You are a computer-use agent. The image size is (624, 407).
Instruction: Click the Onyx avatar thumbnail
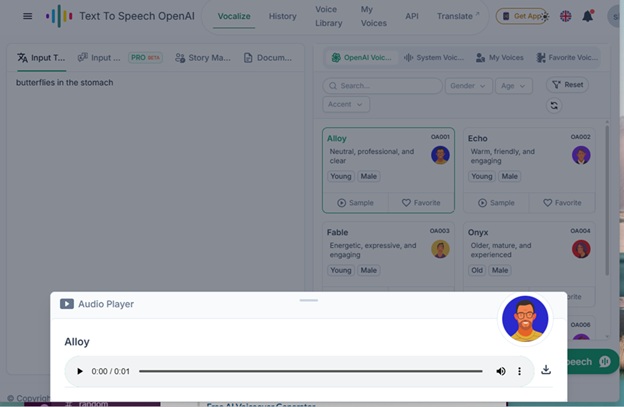pos(581,249)
